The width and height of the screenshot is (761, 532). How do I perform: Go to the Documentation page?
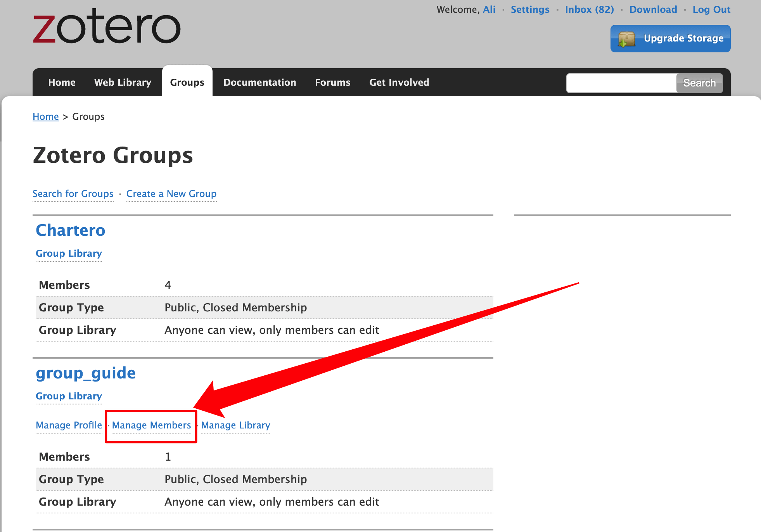click(259, 82)
